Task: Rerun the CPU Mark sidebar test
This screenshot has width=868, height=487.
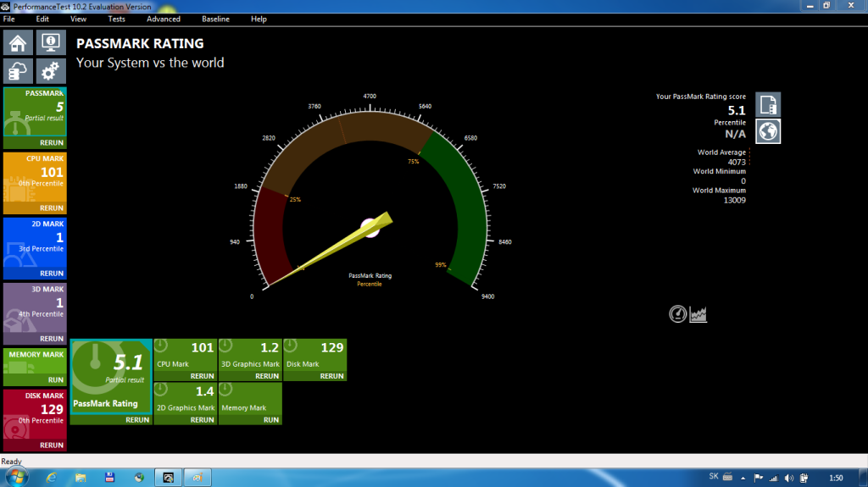Action: tap(52, 208)
